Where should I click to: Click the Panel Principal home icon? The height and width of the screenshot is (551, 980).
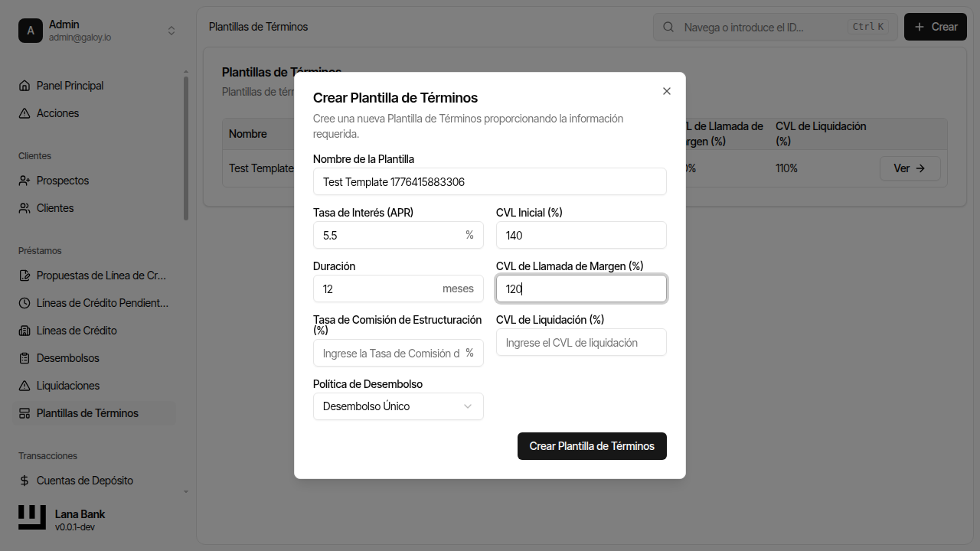click(24, 86)
